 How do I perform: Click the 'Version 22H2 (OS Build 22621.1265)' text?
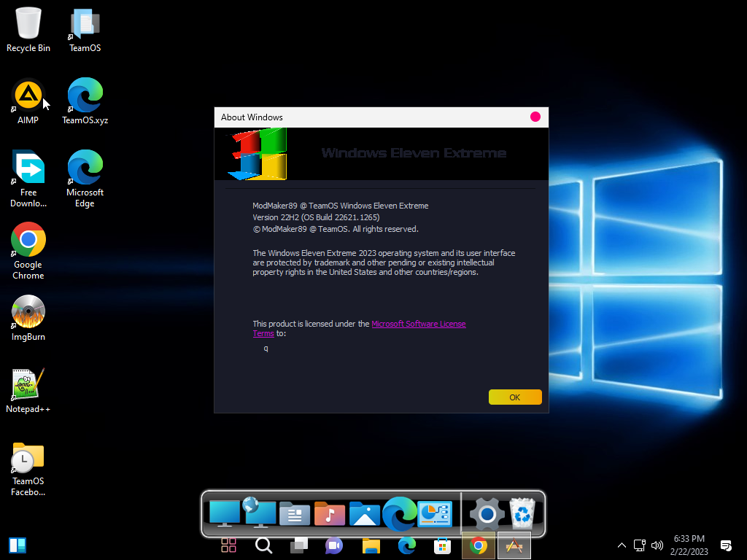point(316,217)
